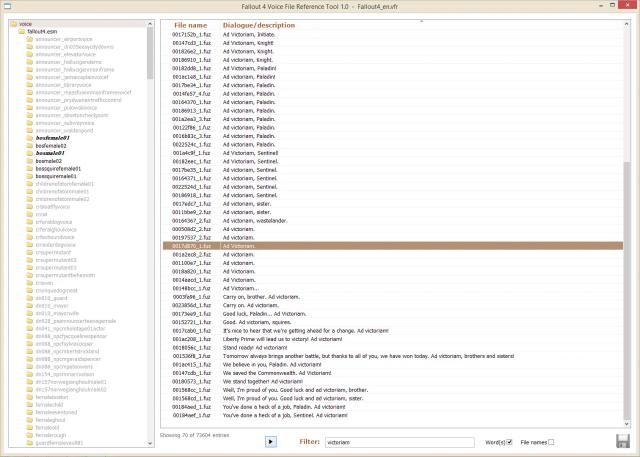This screenshot has width=640, height=457.
Task: Enable the File names checkbox
Action: [551, 442]
